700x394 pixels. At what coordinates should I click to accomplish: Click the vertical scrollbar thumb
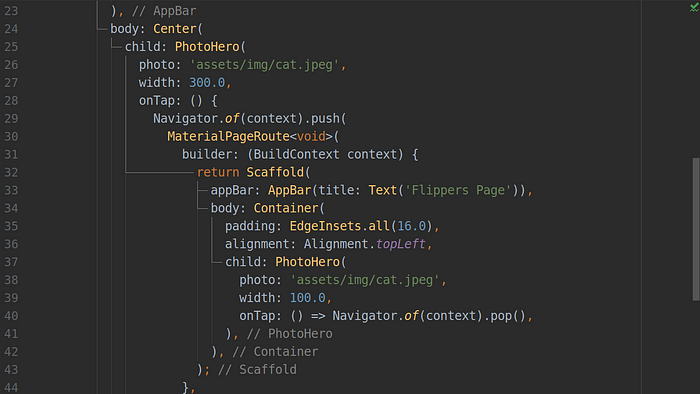coord(696,229)
